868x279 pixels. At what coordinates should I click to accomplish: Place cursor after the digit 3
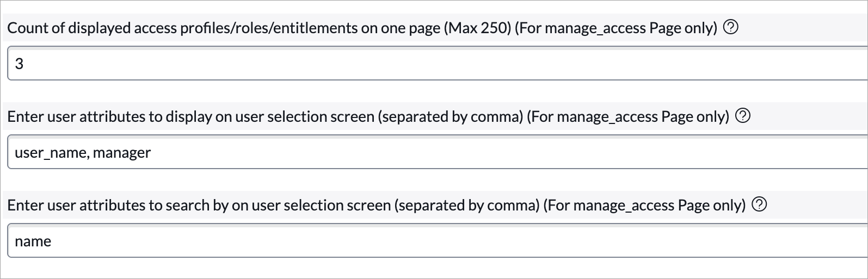click(24, 64)
